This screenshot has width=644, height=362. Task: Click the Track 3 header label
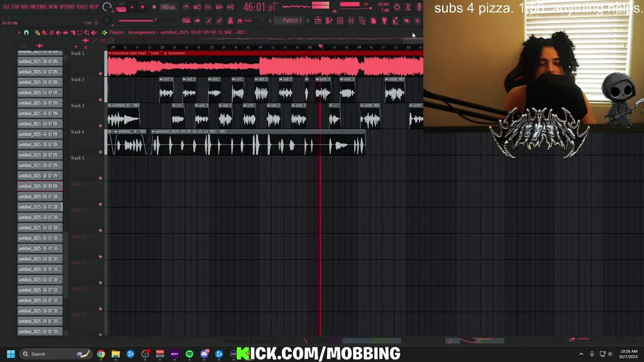(x=77, y=106)
